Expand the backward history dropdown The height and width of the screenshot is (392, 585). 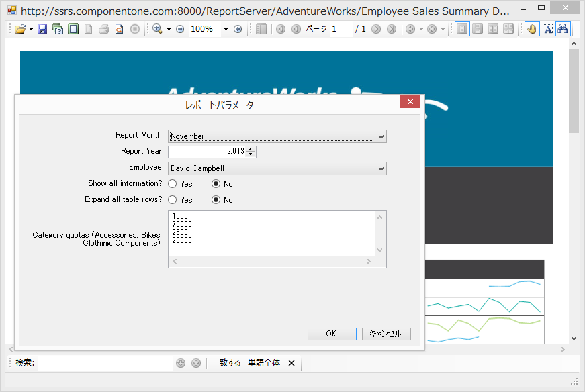tap(421, 29)
